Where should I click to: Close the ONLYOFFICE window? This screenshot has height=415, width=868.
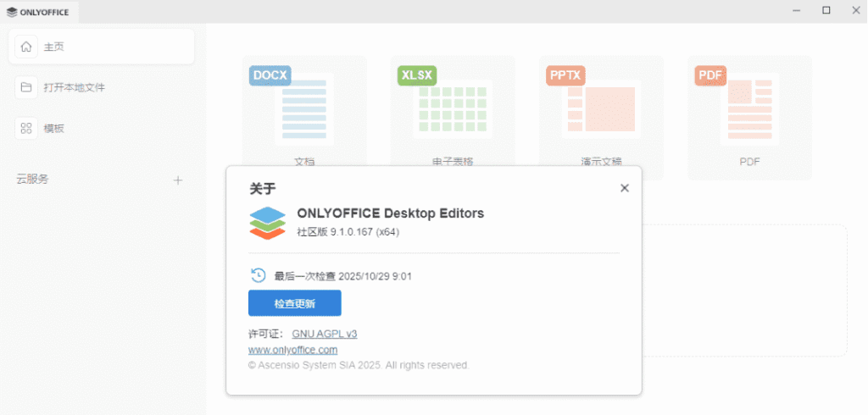854,10
